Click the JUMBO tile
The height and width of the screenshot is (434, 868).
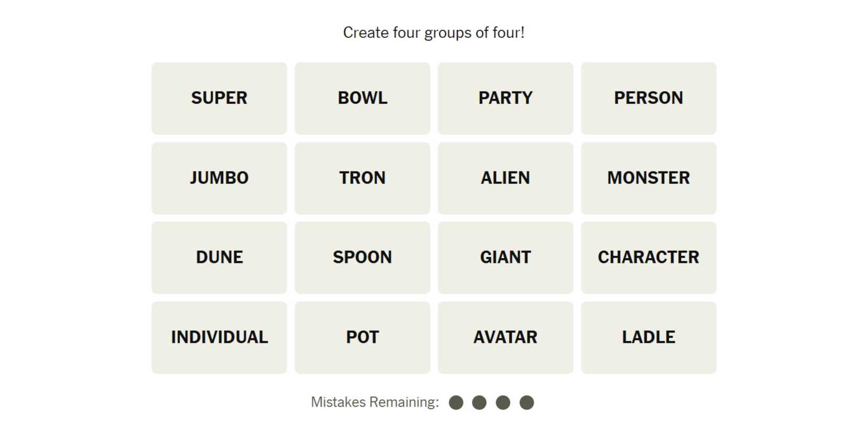pyautogui.click(x=219, y=178)
